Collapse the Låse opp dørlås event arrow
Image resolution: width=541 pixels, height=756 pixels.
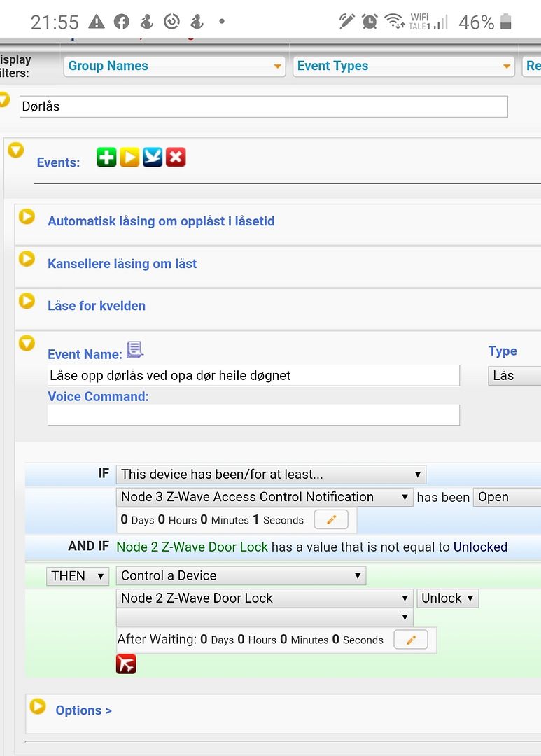click(27, 343)
